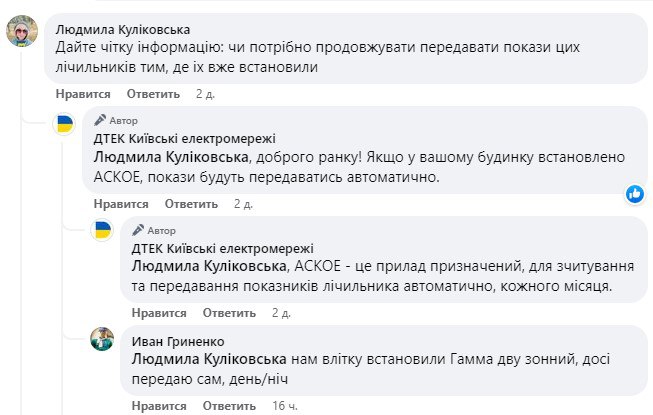Reply to Людмила Куліковська's top comment
Screen dimensions: 653x415
click(x=153, y=94)
